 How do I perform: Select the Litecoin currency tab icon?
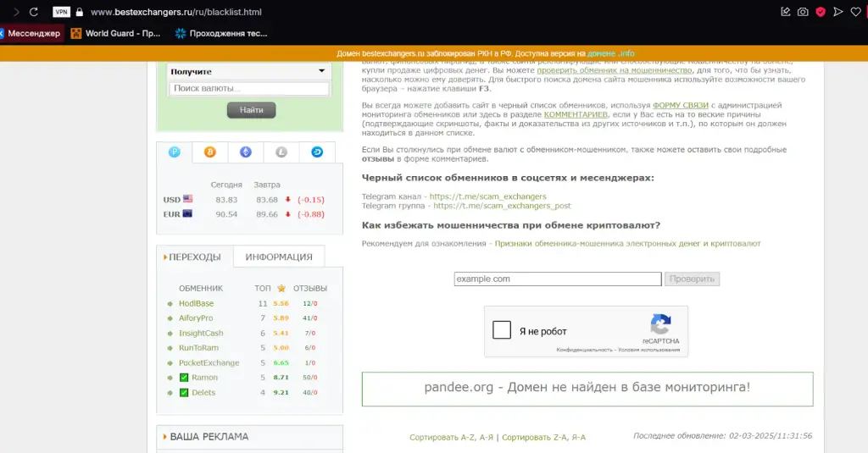pos(281,152)
